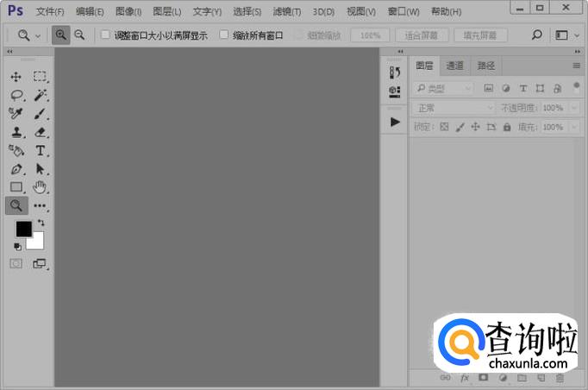Image resolution: width=588 pixels, height=390 pixels.
Task: Click the Clone Stamp tool
Action: click(16, 132)
